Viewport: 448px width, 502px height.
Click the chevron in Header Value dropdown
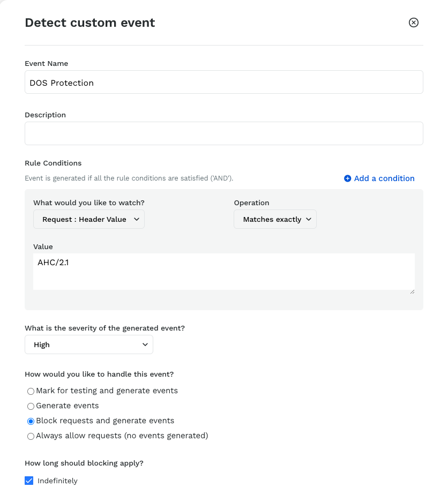[137, 219]
